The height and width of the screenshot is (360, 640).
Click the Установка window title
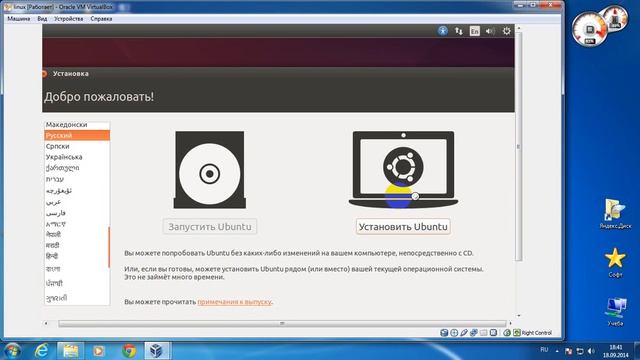[x=71, y=73]
